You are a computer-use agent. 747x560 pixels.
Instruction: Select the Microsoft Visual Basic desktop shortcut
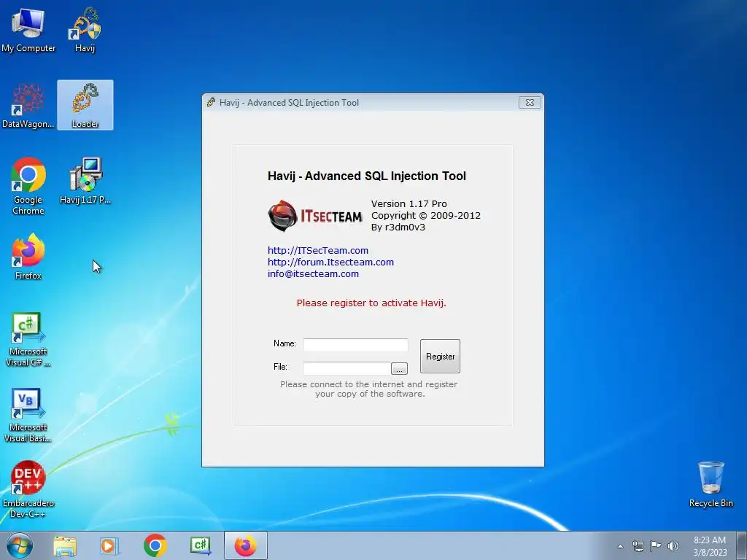pos(28,416)
